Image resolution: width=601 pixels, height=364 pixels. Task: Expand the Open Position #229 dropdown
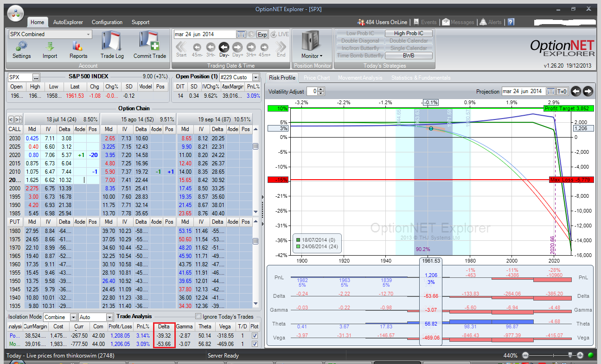pos(256,77)
